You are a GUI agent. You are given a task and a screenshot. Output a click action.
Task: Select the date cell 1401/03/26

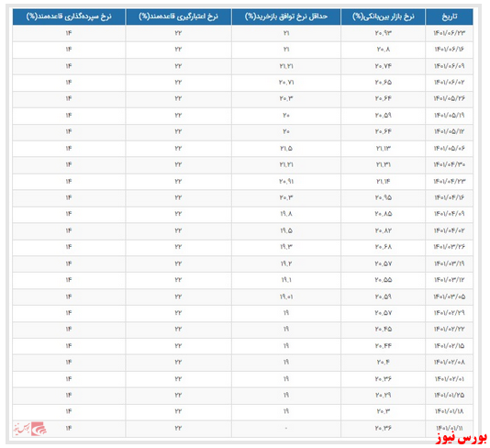click(x=449, y=247)
